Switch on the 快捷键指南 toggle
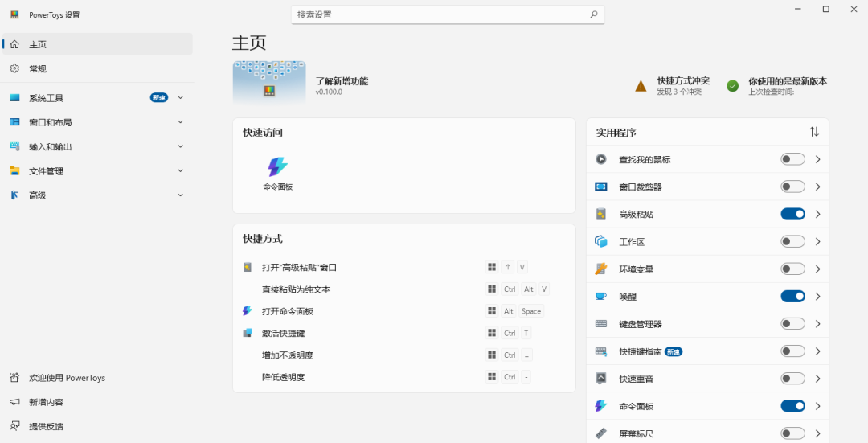 792,351
